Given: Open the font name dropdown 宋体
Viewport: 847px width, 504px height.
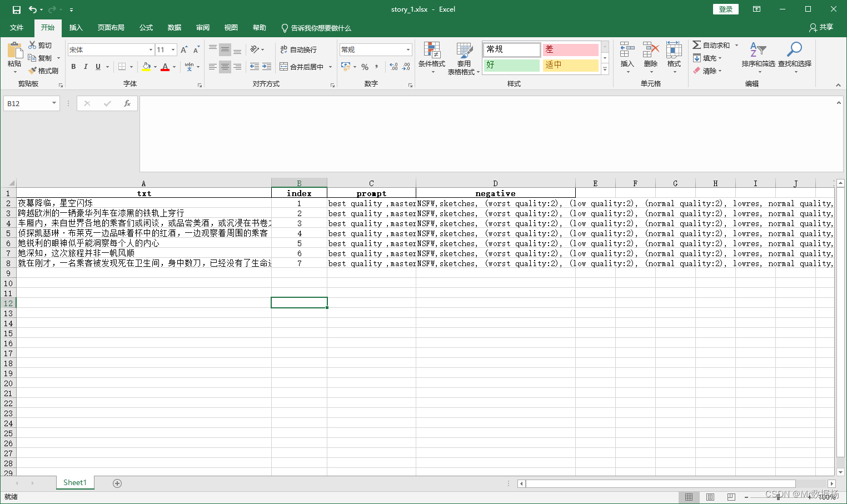Looking at the screenshot, I should [151, 49].
